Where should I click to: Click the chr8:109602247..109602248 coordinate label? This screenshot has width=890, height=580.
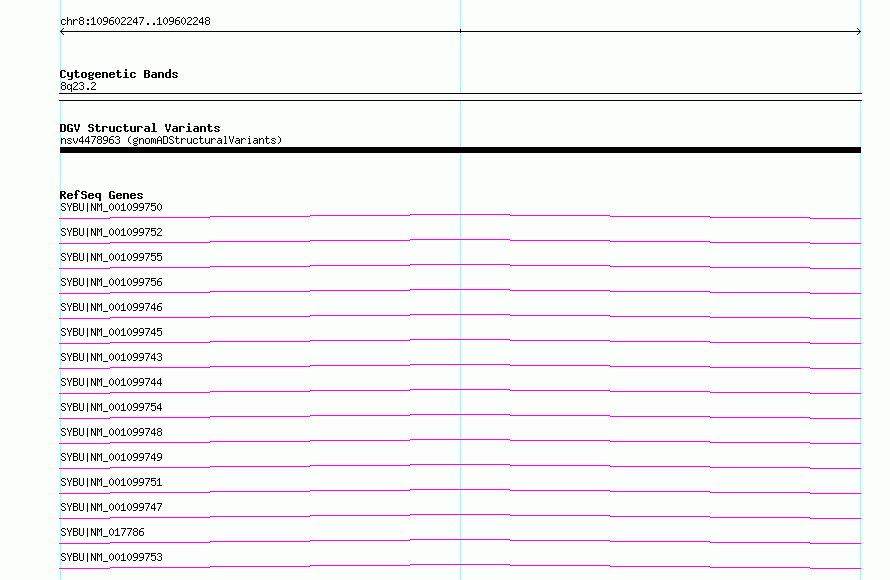point(135,22)
